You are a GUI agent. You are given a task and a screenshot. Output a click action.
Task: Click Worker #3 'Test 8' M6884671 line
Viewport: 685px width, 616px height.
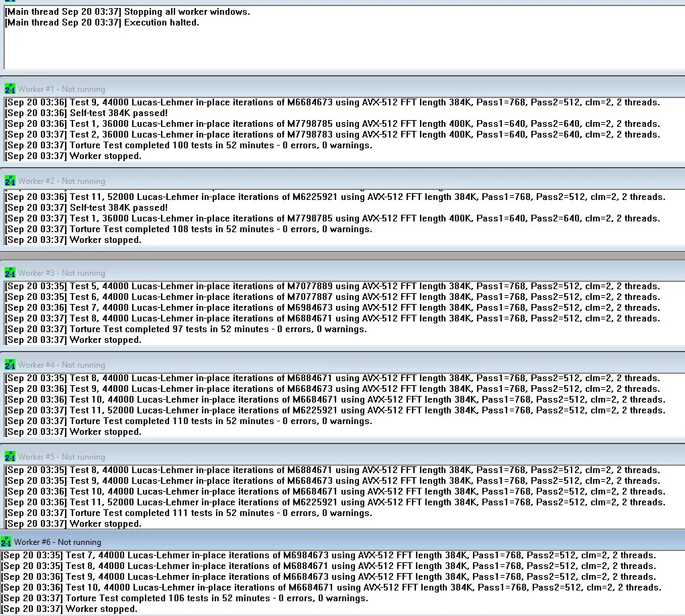click(333, 318)
